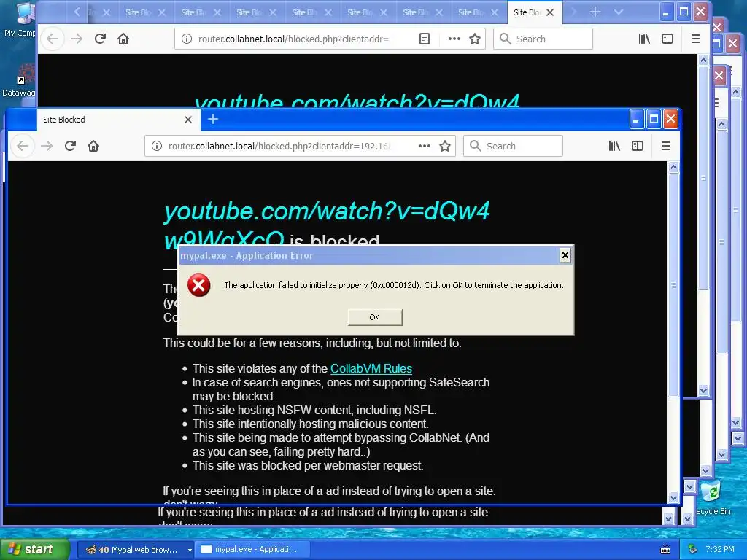The image size is (747, 560).
Task: Reload the page in the back browser window
Action: click(x=100, y=39)
